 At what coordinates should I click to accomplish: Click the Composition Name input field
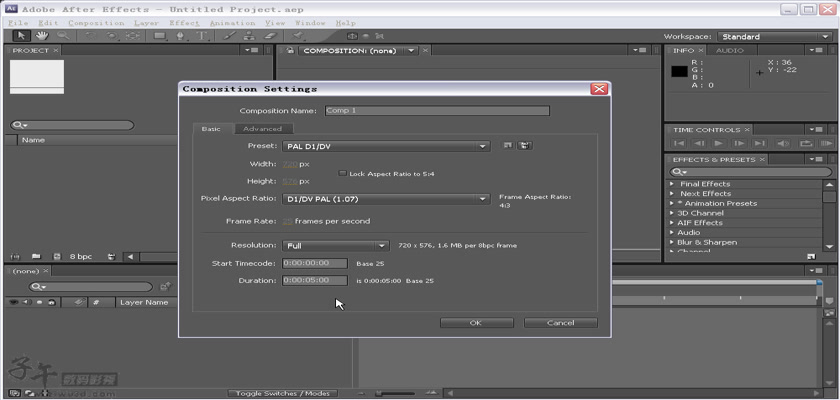coord(437,111)
